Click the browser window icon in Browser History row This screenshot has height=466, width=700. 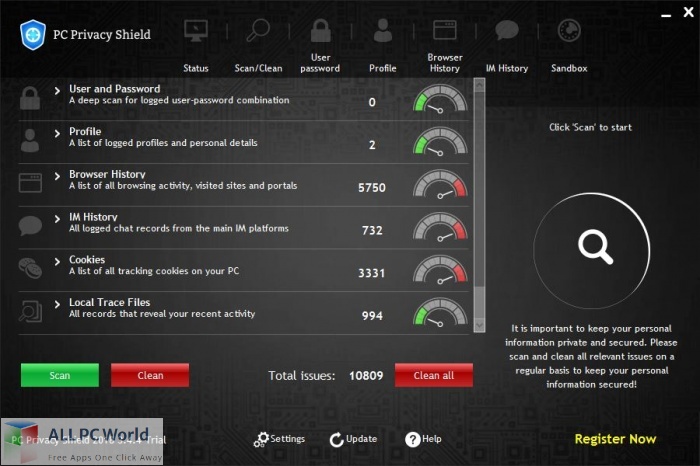pos(30,183)
